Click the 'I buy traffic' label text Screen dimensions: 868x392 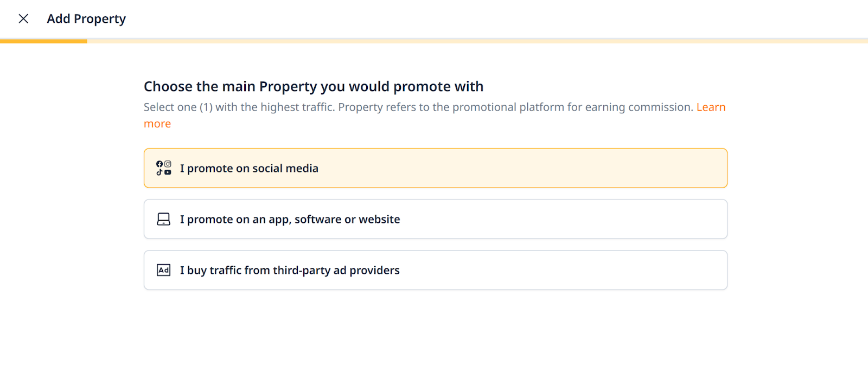290,271
